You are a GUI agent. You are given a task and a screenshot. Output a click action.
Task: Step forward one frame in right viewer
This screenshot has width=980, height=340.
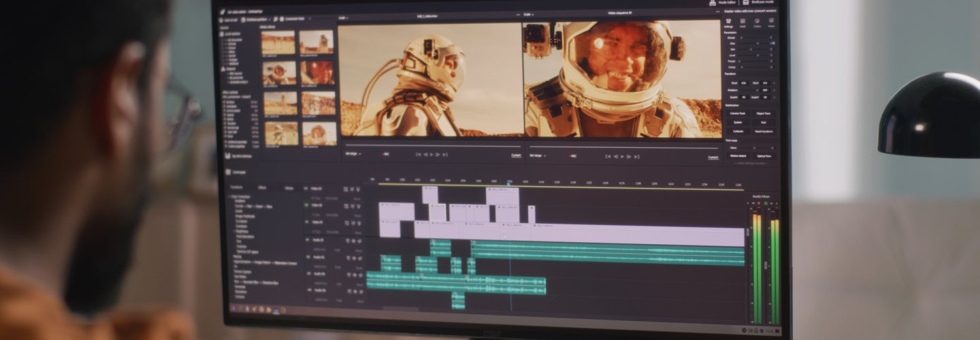point(629,156)
